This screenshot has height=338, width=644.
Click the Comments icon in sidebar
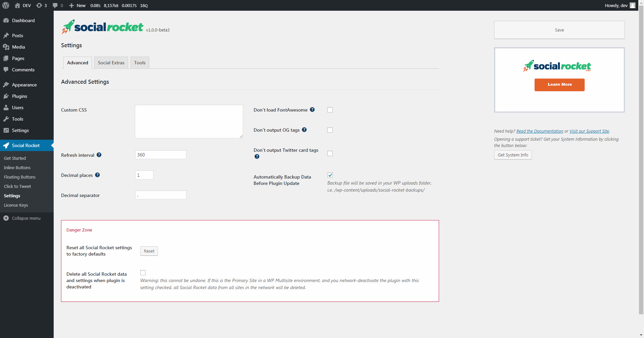tap(6, 70)
